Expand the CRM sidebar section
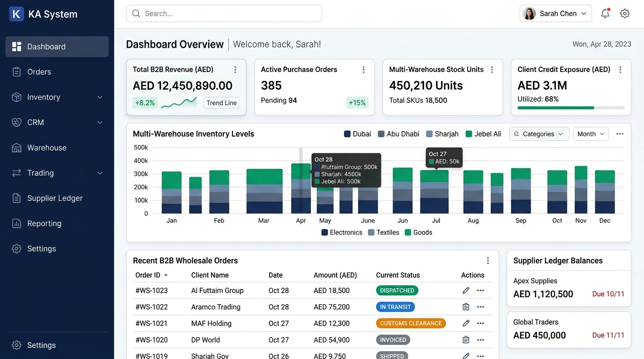Viewport: 644px width, 359px height. tap(57, 122)
